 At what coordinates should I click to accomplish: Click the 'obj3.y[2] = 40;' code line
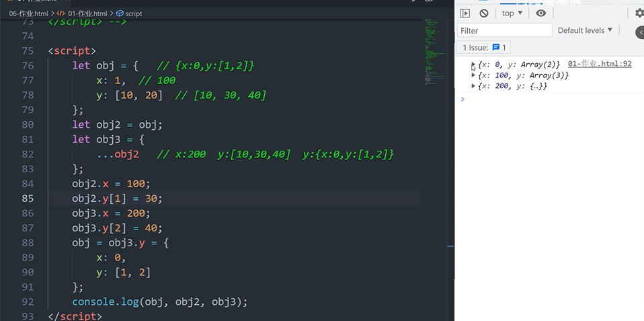[x=118, y=228]
